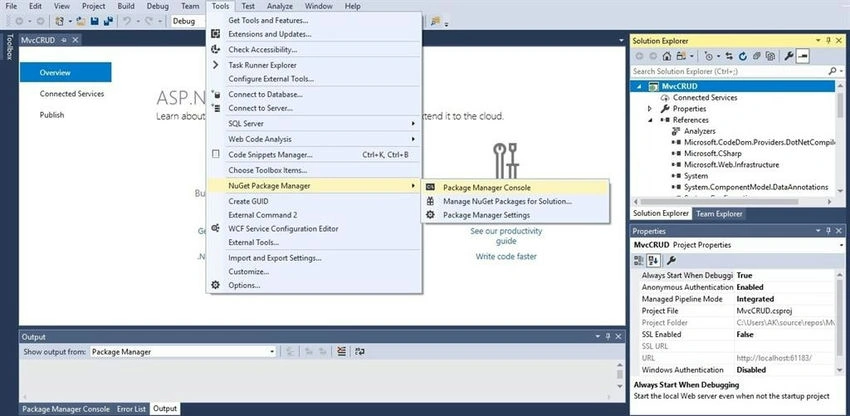Switch to the Error List tab
This screenshot has width=850, height=416.
tap(132, 409)
